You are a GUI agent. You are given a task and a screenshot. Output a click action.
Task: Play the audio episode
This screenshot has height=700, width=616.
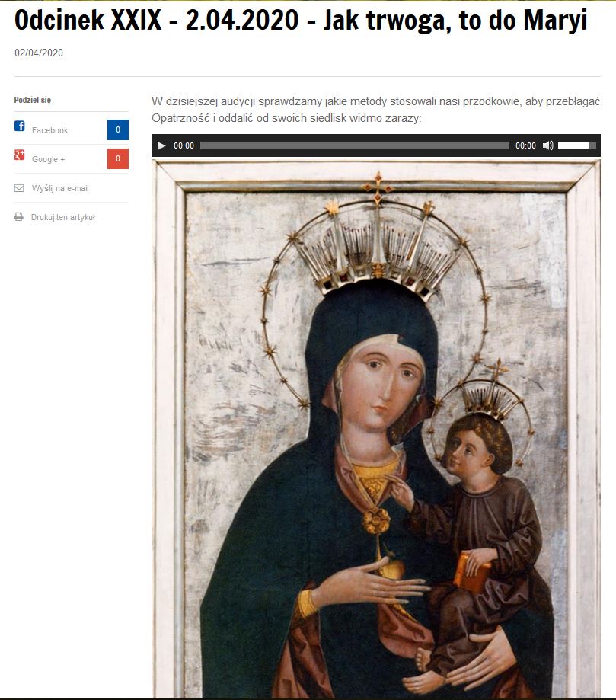161,145
